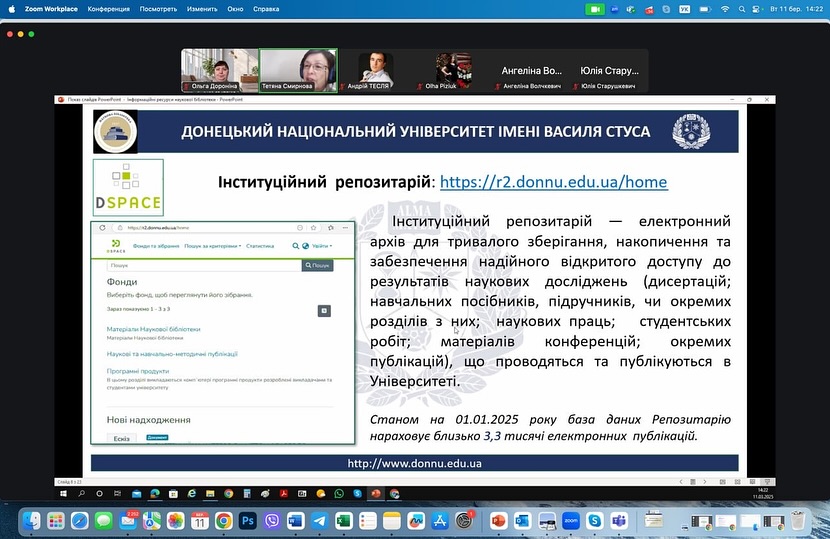830x539 pixels.
Task: Click Windows Start button in shared taskbar
Action: (x=64, y=493)
